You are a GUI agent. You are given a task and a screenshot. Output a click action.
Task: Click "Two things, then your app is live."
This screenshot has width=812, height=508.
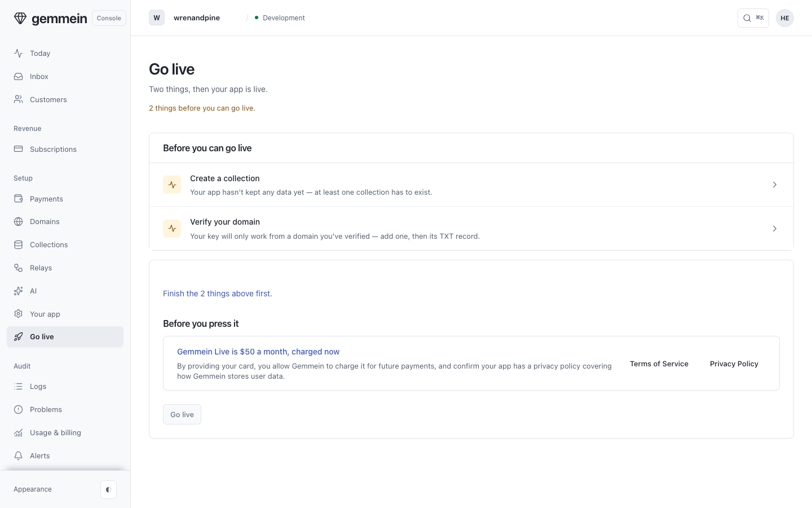pos(208,89)
